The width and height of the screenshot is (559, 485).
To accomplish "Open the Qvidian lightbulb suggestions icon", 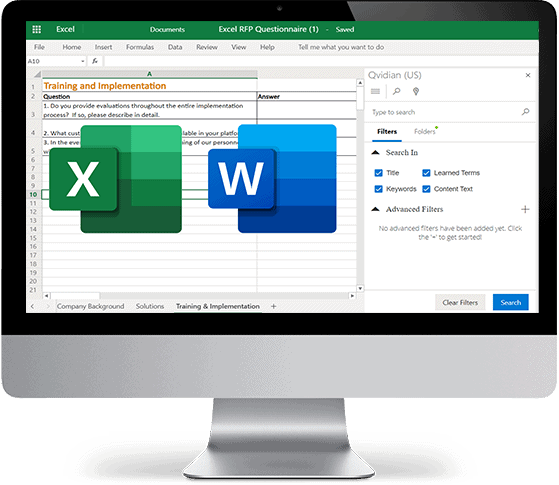I will click(416, 91).
